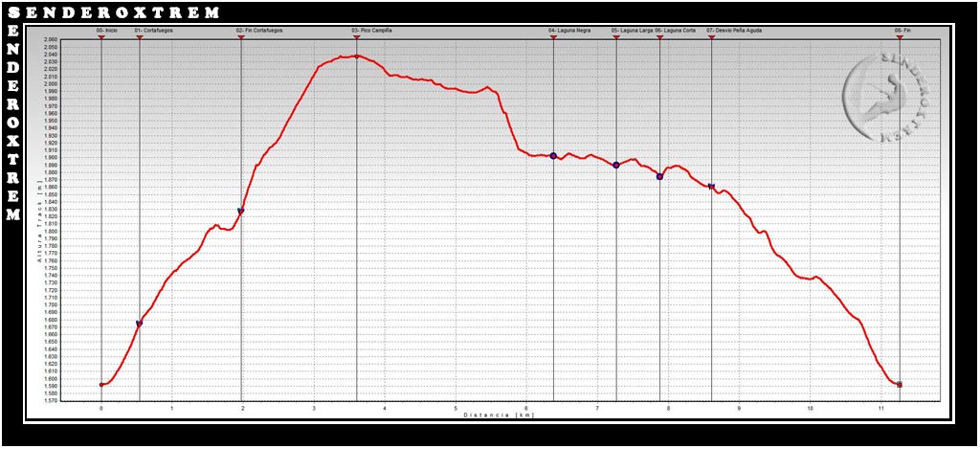Select the Fin Cortafuegos waypoint icon on the curve
Screen dimensions: 980x449
click(x=241, y=212)
